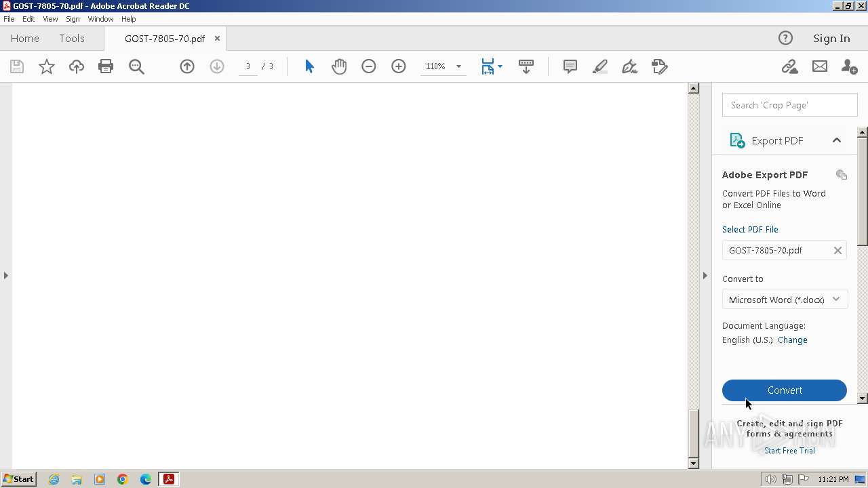Expand the left navigation pane arrow
The image size is (868, 488).
[6, 275]
